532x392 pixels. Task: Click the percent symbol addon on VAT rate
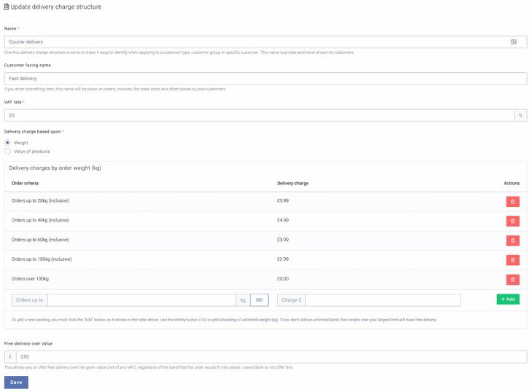point(520,115)
